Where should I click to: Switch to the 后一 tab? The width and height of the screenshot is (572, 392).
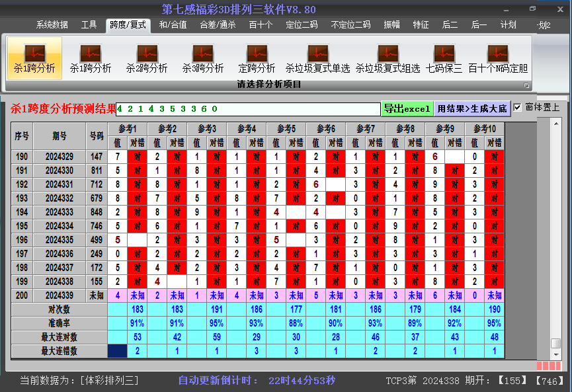pyautogui.click(x=479, y=25)
